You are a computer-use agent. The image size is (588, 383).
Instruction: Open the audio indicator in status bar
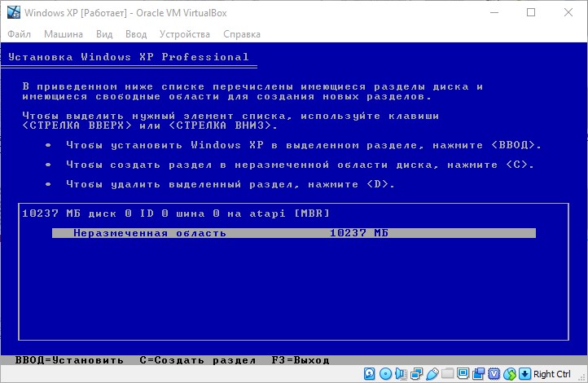click(x=401, y=374)
